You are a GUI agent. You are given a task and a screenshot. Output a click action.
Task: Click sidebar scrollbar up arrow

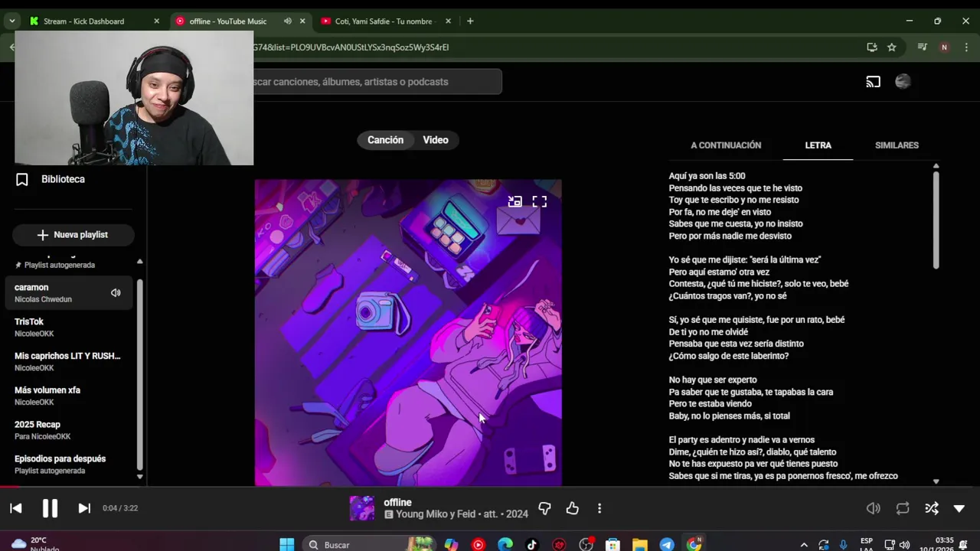point(139,262)
